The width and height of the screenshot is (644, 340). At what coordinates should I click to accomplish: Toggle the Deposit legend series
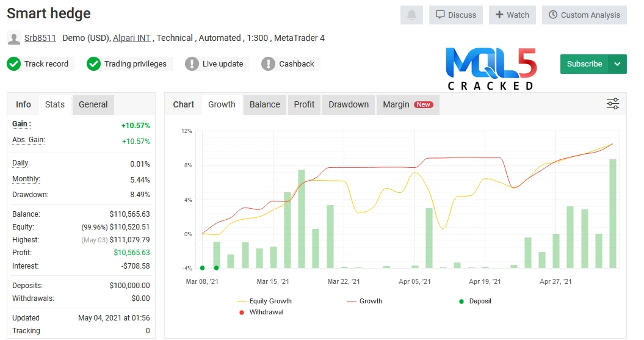(475, 301)
